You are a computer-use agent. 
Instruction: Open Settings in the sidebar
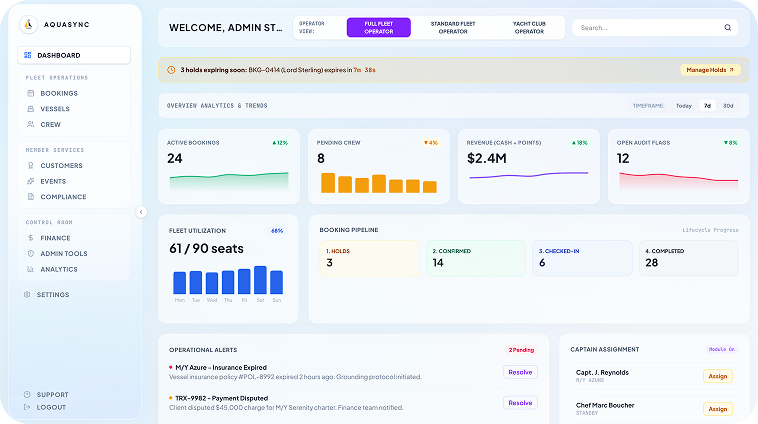74,294
